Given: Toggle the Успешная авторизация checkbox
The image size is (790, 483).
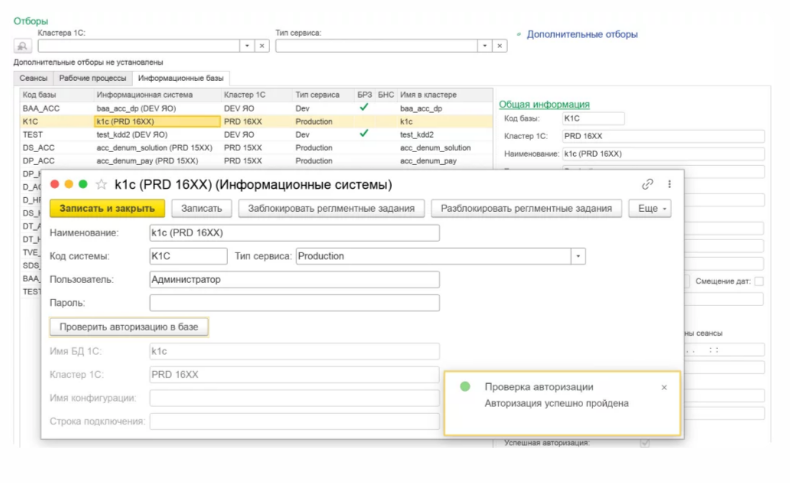Looking at the screenshot, I should 645,442.
